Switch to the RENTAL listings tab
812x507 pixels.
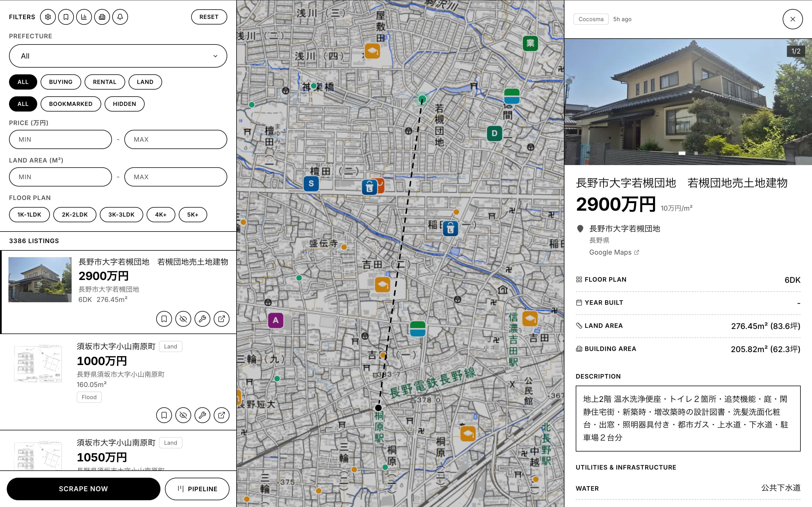(105, 82)
